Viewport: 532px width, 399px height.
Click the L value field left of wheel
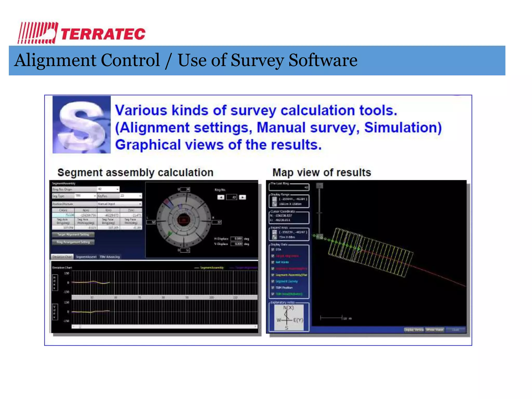tap(151, 222)
